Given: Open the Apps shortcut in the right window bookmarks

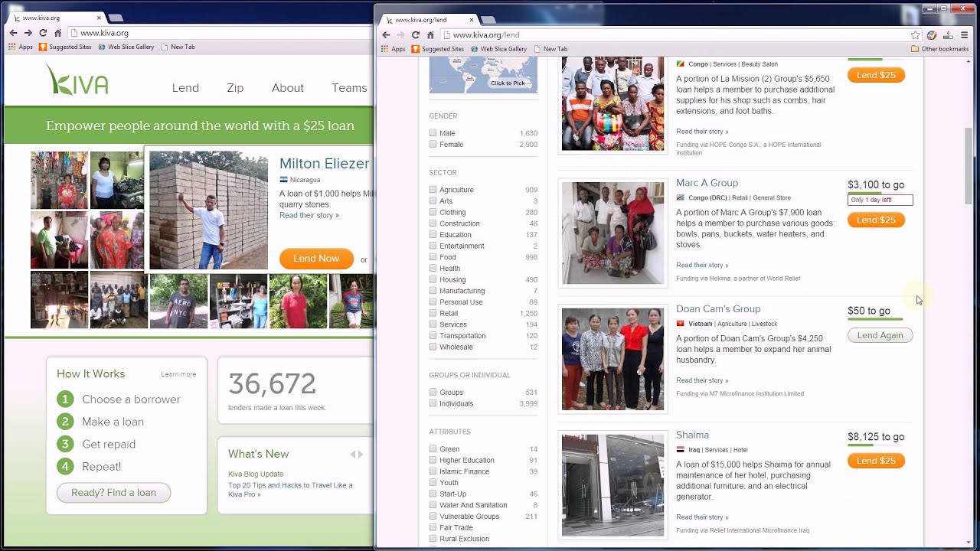Looking at the screenshot, I should (393, 49).
